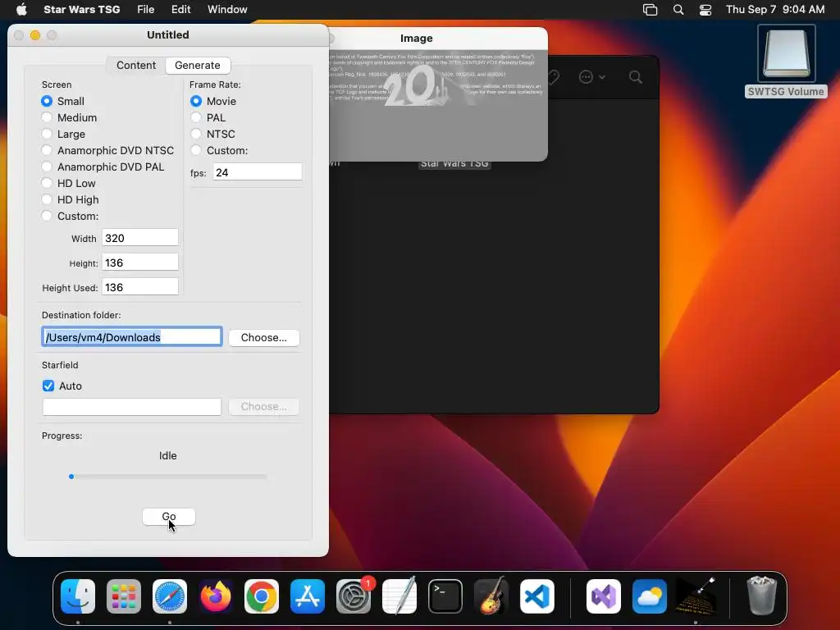Viewport: 840px width, 630px height.
Task: Open Control Center in menu bar
Action: [x=705, y=10]
